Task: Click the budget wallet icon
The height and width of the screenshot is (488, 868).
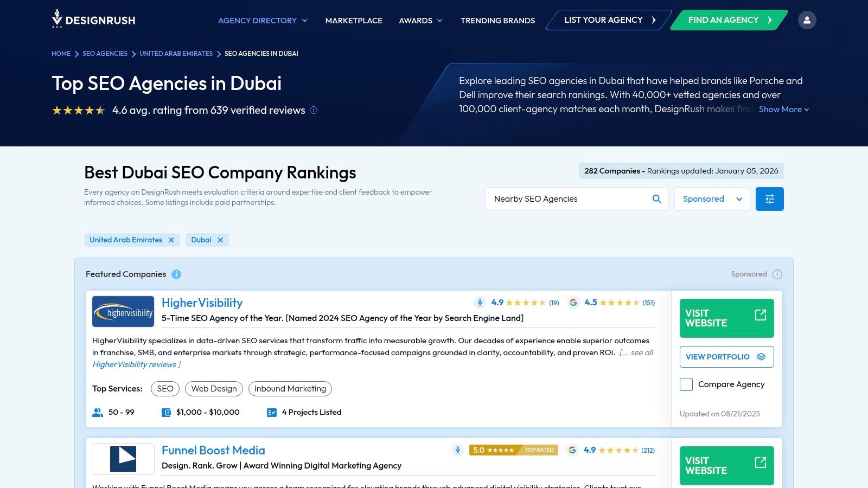Action: point(167,413)
